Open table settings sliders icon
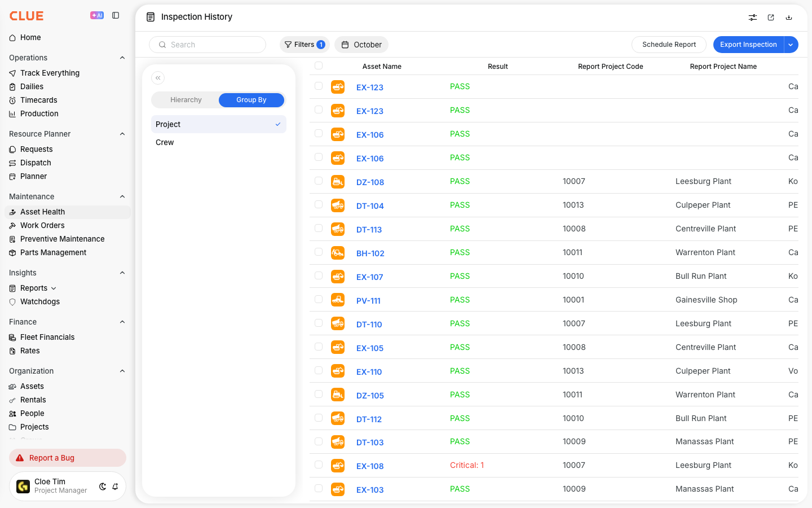This screenshot has height=508, width=812. 753,17
